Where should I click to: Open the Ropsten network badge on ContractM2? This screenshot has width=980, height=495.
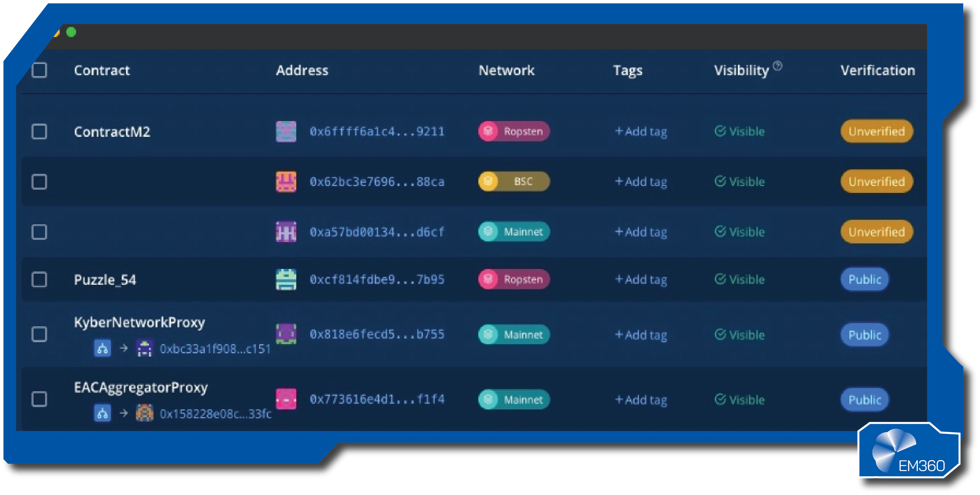coord(513,132)
